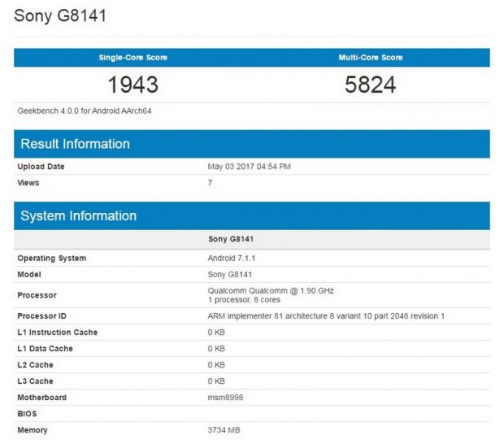The width and height of the screenshot is (504, 448).
Task: Click the Views row label
Action: coord(28,183)
